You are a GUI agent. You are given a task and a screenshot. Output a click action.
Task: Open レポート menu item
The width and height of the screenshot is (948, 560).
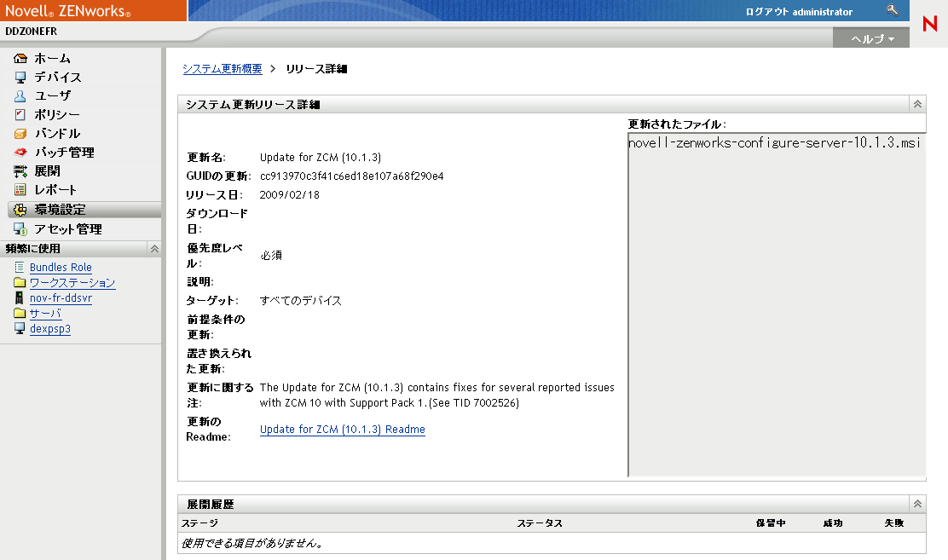click(55, 190)
